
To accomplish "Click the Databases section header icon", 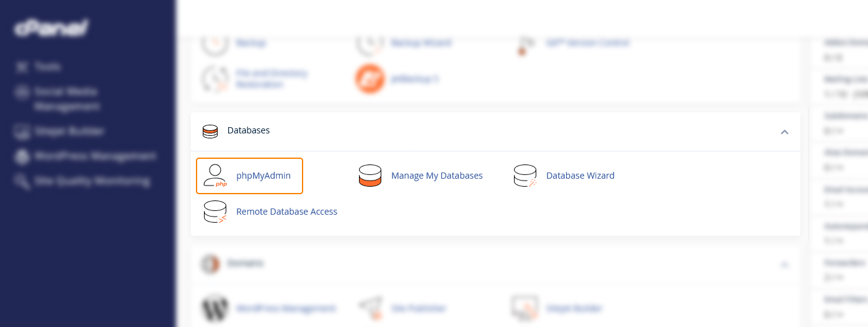I will (210, 131).
